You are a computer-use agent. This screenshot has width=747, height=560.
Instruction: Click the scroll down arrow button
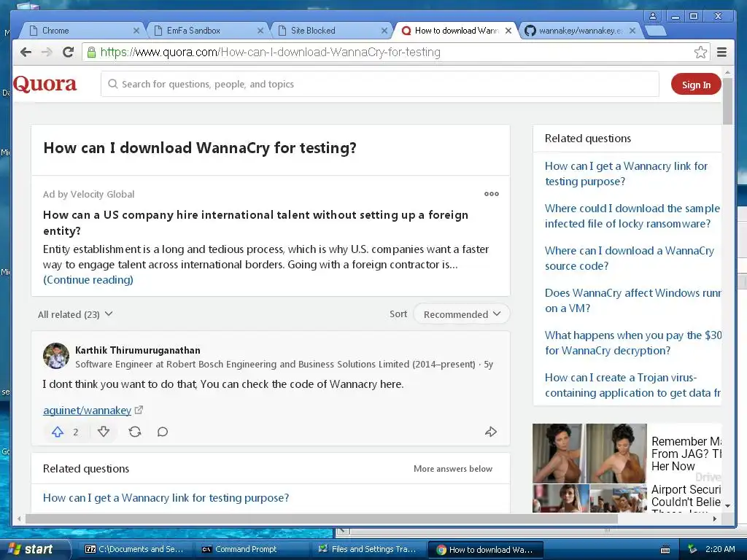pyautogui.click(x=727, y=506)
